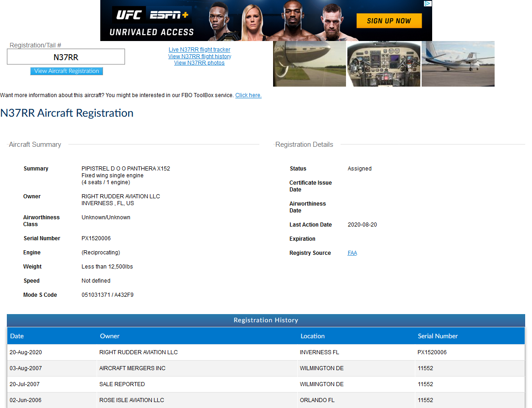Image resolution: width=532 pixels, height=408 pixels.
Task: Click the 'N37RR Aircraft Registration' page heading
Action: (x=67, y=113)
